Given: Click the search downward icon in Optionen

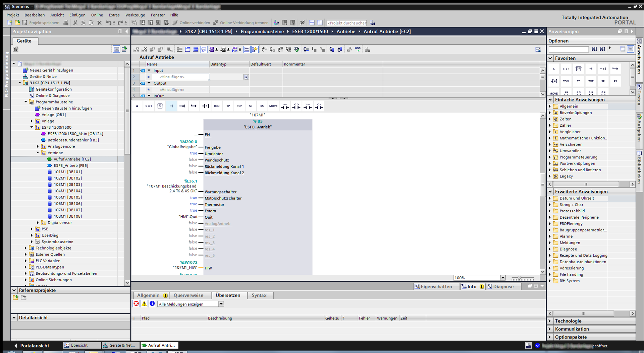Looking at the screenshot, I should (x=594, y=49).
